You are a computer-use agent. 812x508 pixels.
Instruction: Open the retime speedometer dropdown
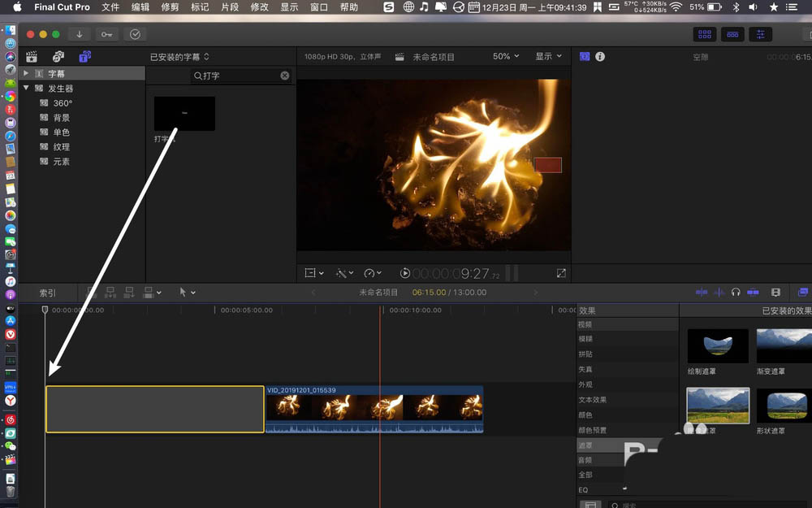pyautogui.click(x=373, y=272)
